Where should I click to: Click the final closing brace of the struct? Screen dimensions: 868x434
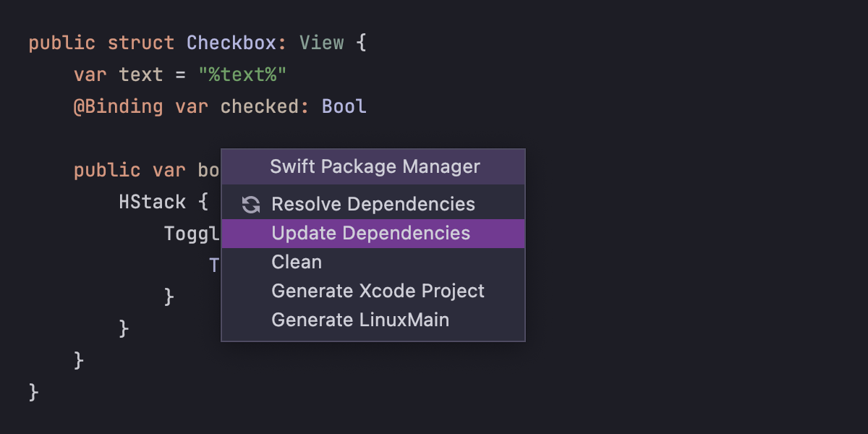(x=32, y=391)
